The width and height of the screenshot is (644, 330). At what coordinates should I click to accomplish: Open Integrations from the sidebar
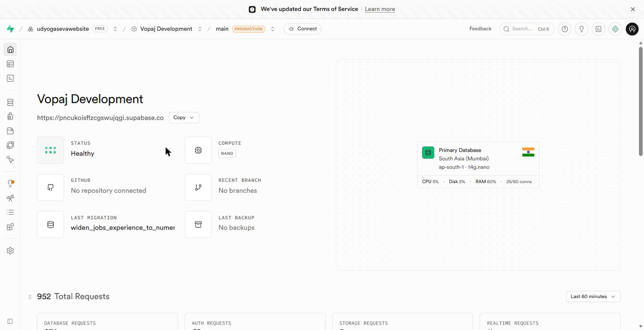click(11, 227)
